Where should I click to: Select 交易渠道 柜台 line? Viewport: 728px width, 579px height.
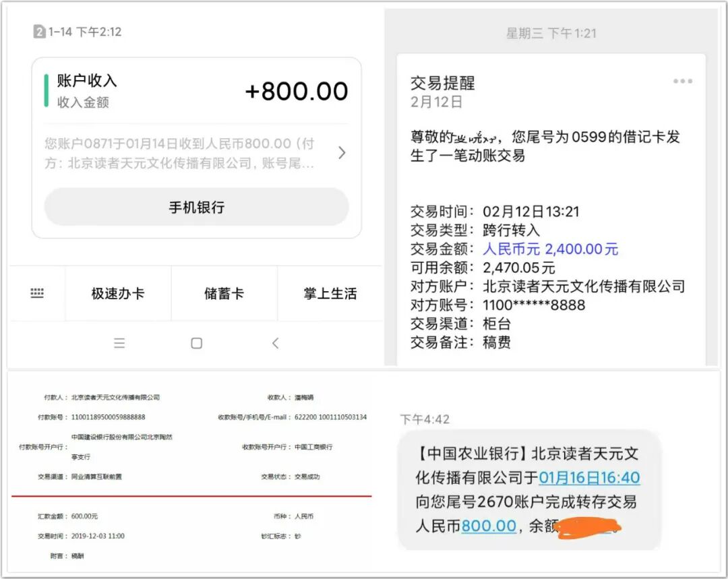pos(460,324)
